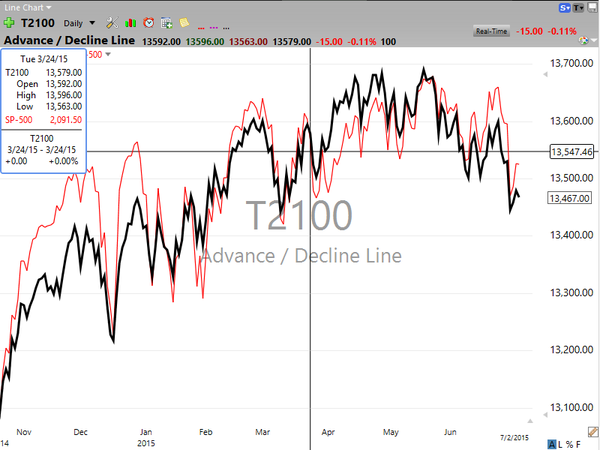Open the T timeframe-link dropdown
The width and height of the screenshot is (600, 450).
coord(577,8)
